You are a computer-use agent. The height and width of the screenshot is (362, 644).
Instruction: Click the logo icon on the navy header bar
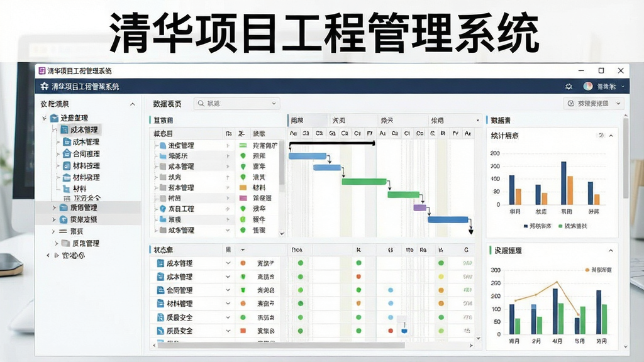click(45, 86)
